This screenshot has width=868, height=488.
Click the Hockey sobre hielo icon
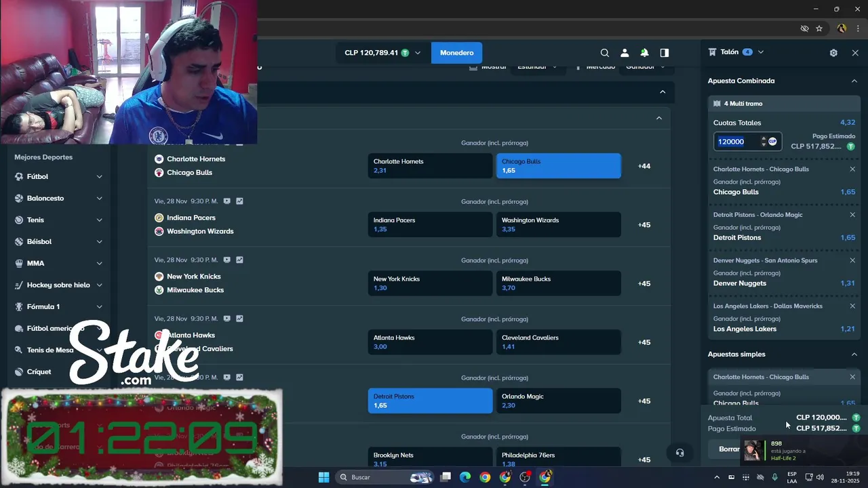click(19, 285)
